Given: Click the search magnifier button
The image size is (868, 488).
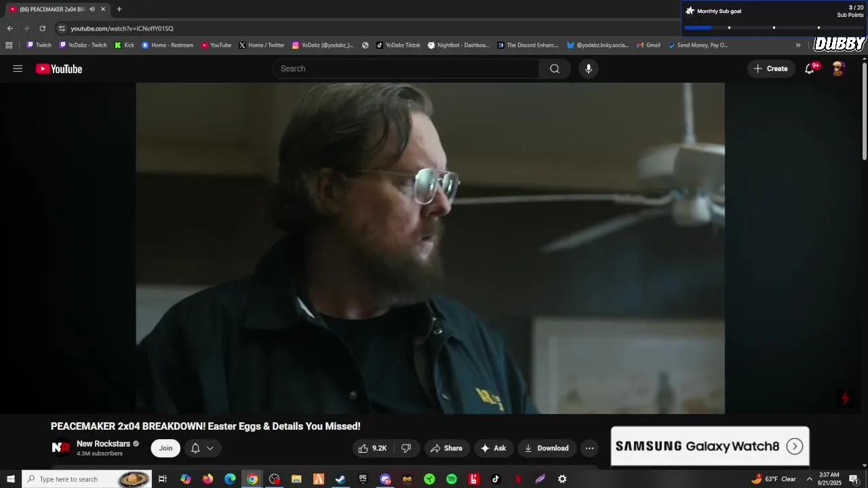Looking at the screenshot, I should click(555, 68).
